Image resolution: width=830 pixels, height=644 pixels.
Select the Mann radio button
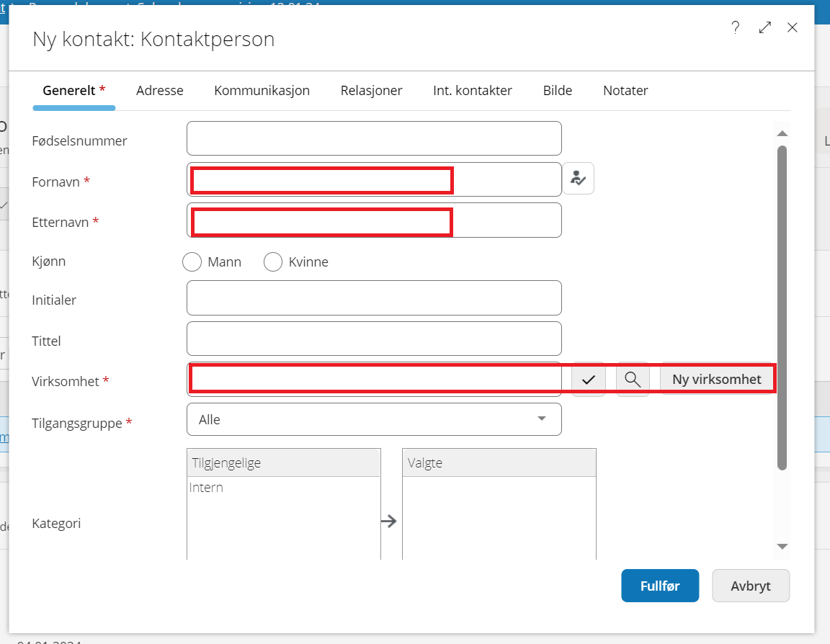(192, 262)
